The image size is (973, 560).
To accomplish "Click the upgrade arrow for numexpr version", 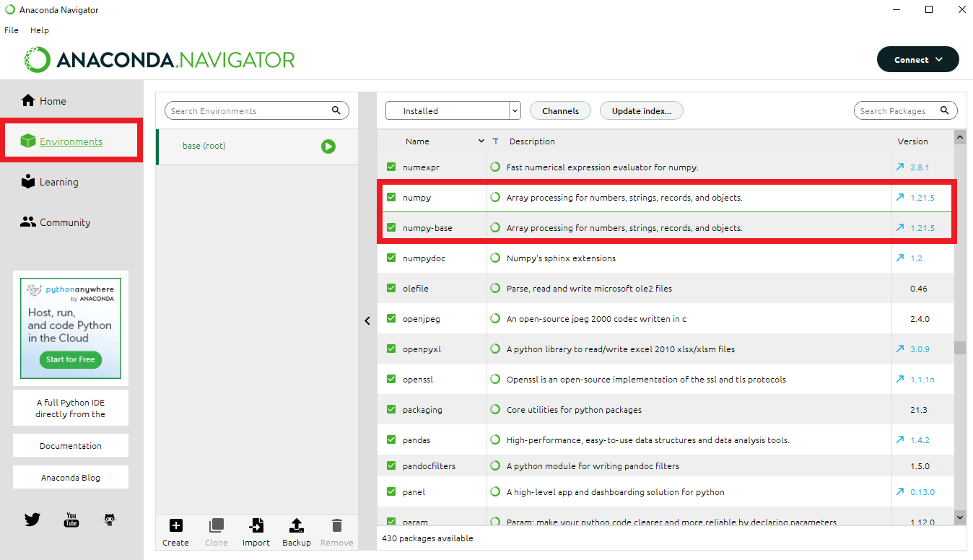I will [x=900, y=167].
